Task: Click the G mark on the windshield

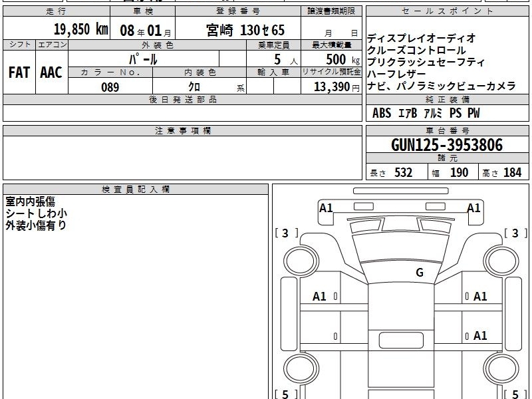Action: point(420,272)
